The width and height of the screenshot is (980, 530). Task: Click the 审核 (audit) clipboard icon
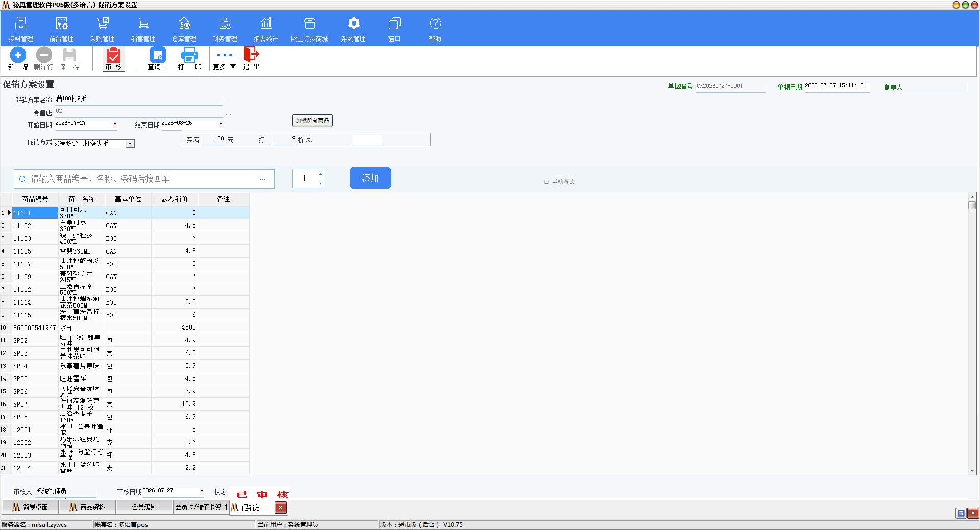point(113,55)
